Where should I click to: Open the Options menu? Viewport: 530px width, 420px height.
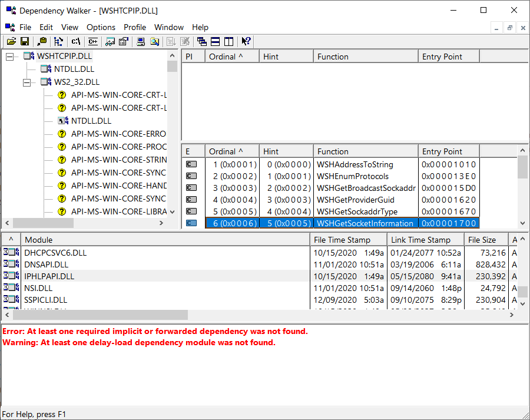(x=101, y=27)
